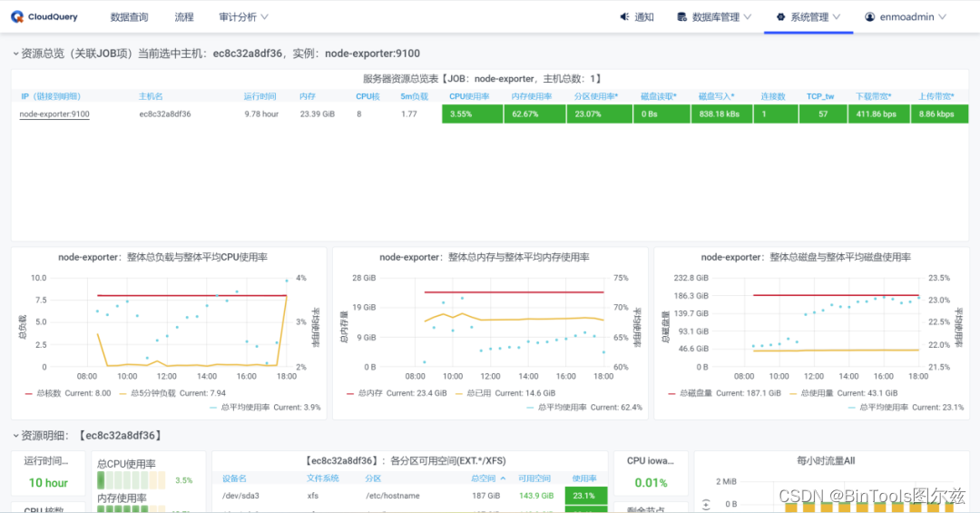Sort by 可用空间 column header
This screenshot has width=980, height=513.
pyautogui.click(x=534, y=478)
